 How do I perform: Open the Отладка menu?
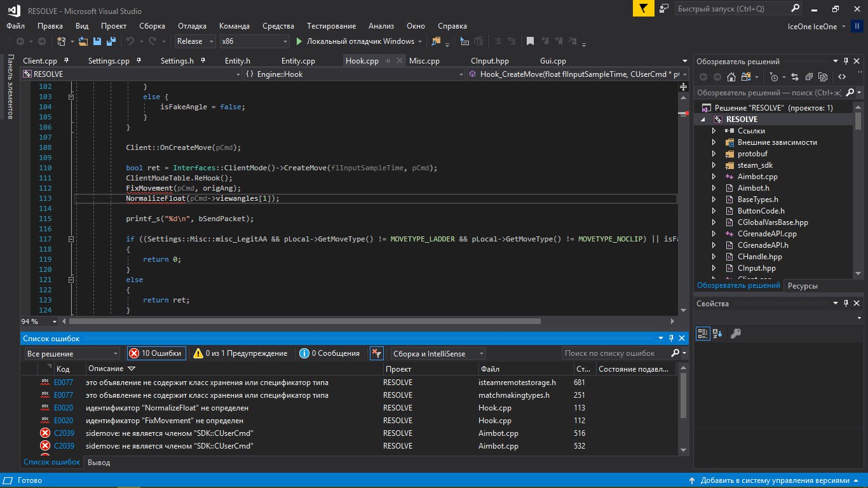(192, 26)
